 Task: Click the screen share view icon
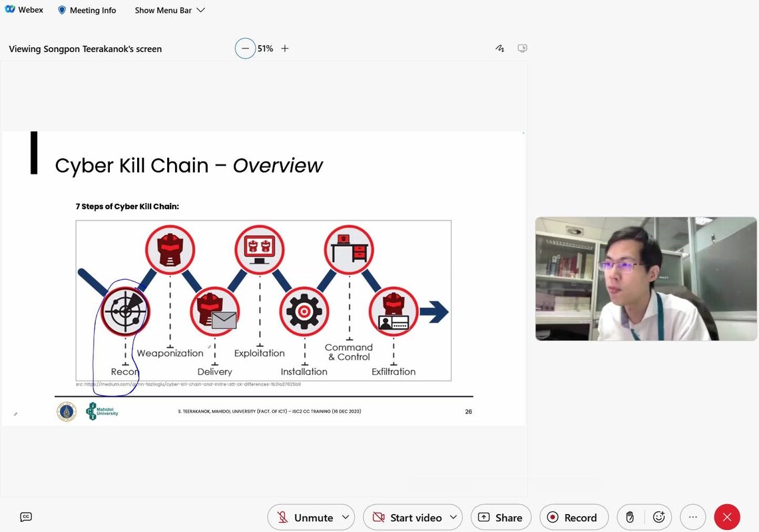[x=523, y=49]
